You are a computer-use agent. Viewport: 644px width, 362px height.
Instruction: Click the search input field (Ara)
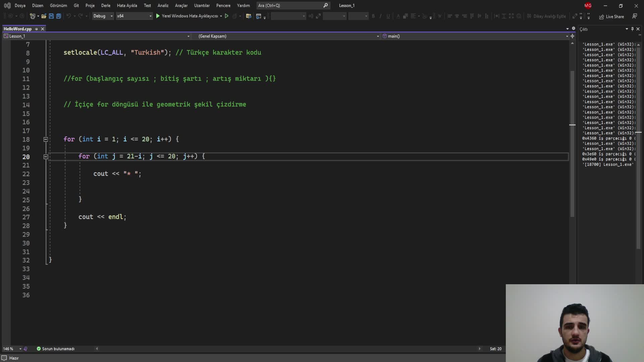click(x=291, y=5)
